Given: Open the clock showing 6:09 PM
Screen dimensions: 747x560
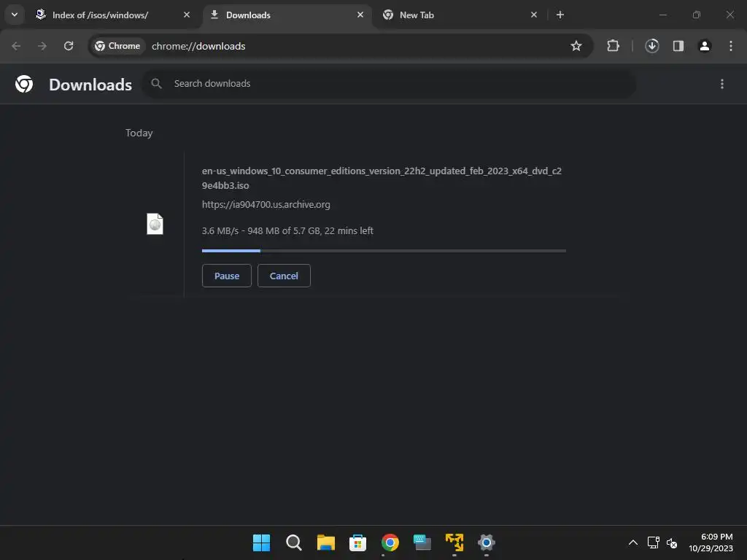Looking at the screenshot, I should click(x=711, y=542).
